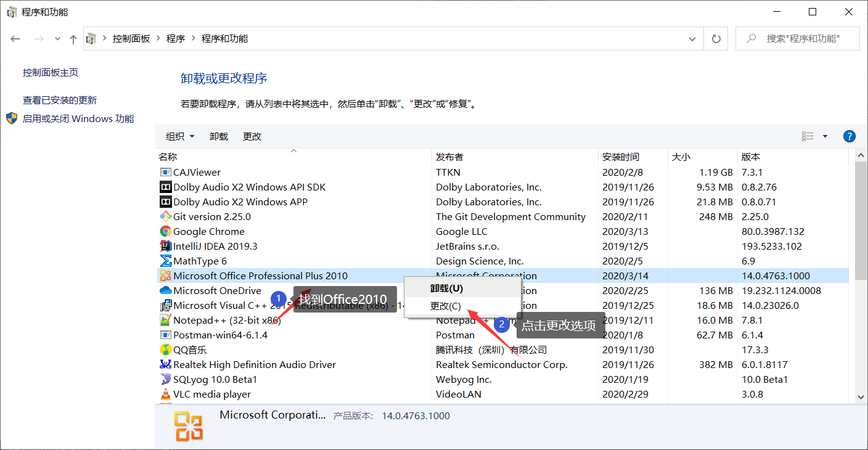868x450 pixels.
Task: Sort by 发布者 column header
Action: (515, 157)
